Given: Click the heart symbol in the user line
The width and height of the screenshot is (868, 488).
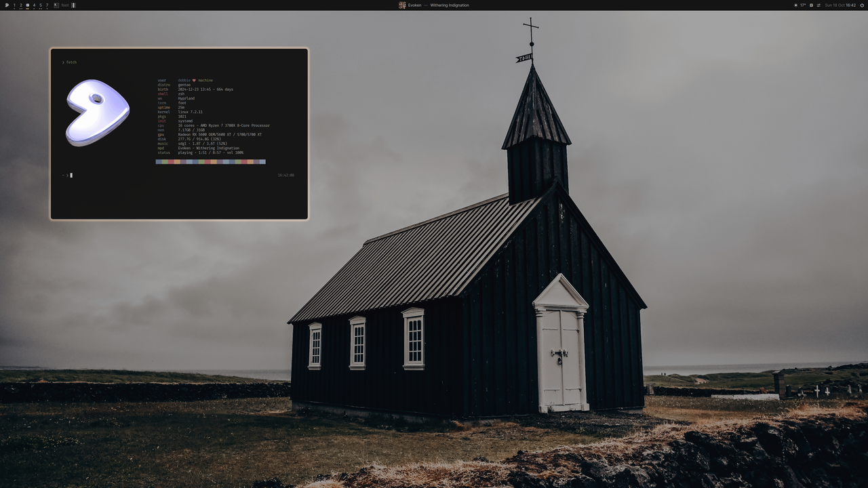Looking at the screenshot, I should (x=194, y=81).
